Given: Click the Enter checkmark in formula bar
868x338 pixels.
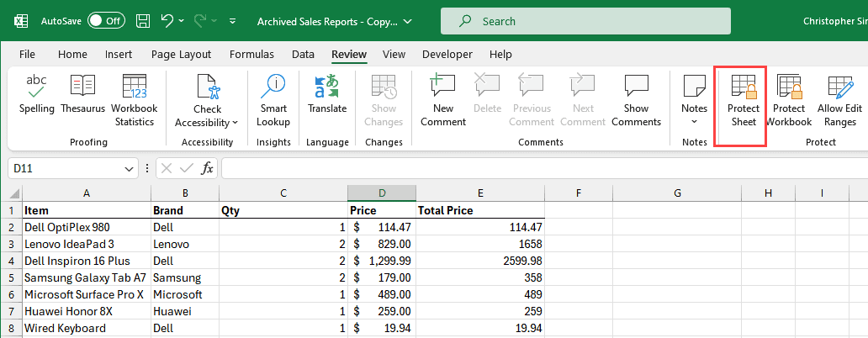Looking at the screenshot, I should click(x=187, y=169).
